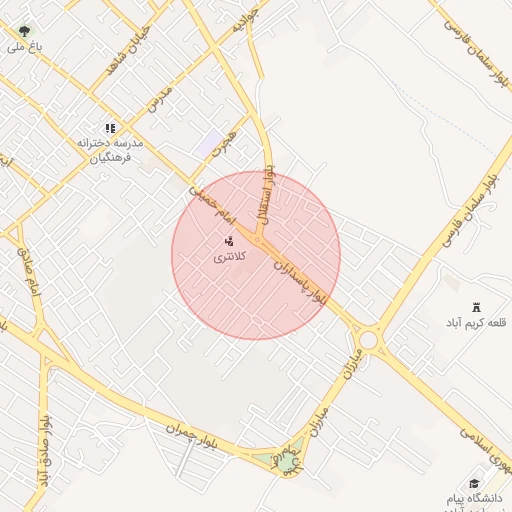The image size is (512, 512).
Task: Click the police station icon above کلانتری
Action: point(229,241)
